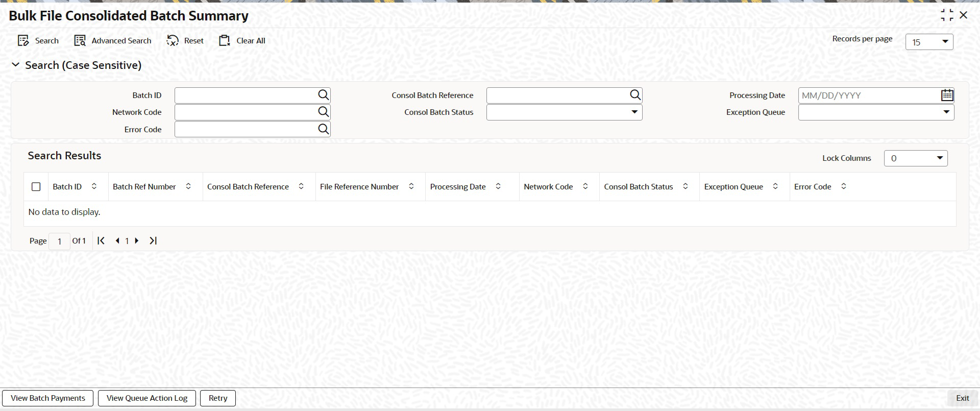This screenshot has width=980, height=411.
Task: Open the Records per page dropdown
Action: [x=929, y=42]
